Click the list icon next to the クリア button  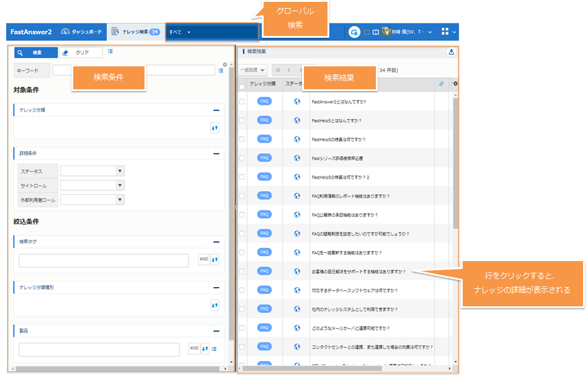pyautogui.click(x=110, y=52)
